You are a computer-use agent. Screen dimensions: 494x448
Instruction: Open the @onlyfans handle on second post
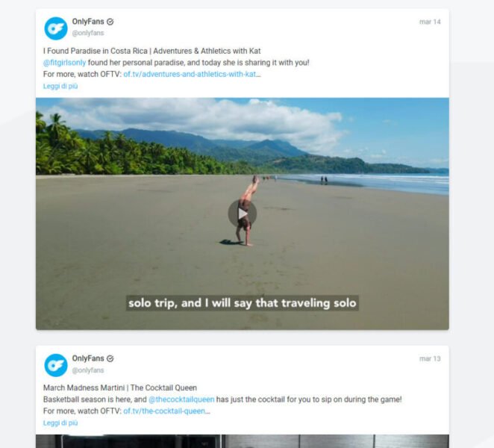[x=88, y=370]
